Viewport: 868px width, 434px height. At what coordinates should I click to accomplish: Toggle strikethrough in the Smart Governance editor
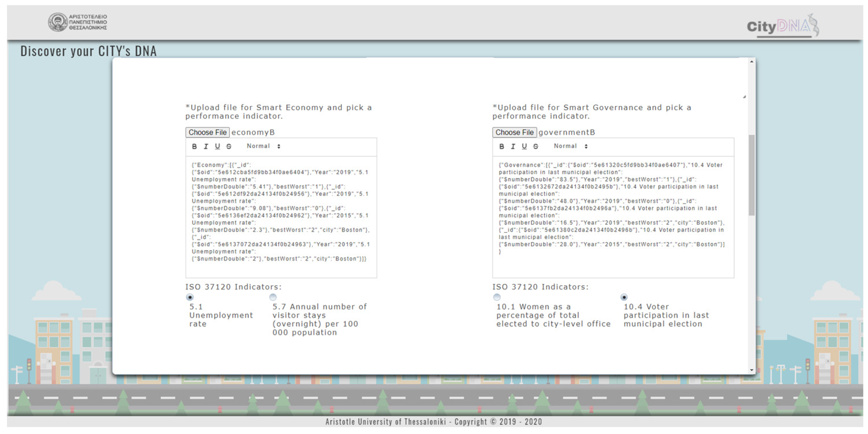(x=536, y=146)
